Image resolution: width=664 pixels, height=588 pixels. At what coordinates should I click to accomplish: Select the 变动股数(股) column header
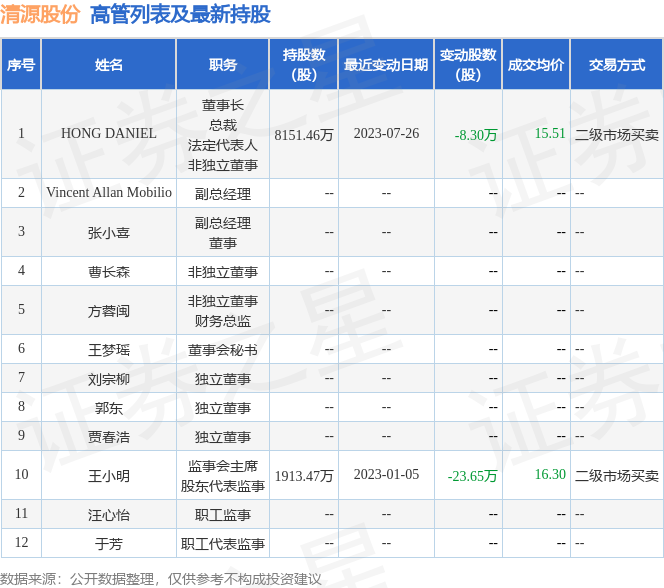pyautogui.click(x=468, y=65)
